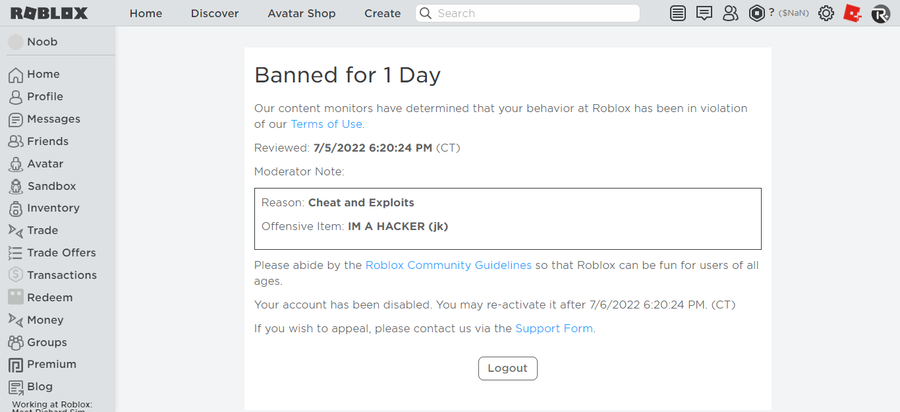The width and height of the screenshot is (900, 412).
Task: Open the Discover tab in top navigation
Action: click(215, 13)
